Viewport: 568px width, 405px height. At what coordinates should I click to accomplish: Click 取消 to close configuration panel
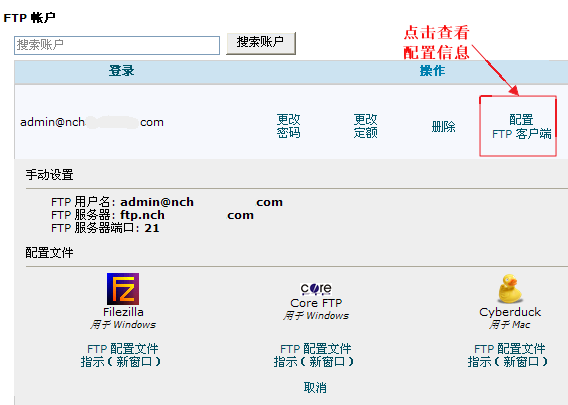point(315,388)
